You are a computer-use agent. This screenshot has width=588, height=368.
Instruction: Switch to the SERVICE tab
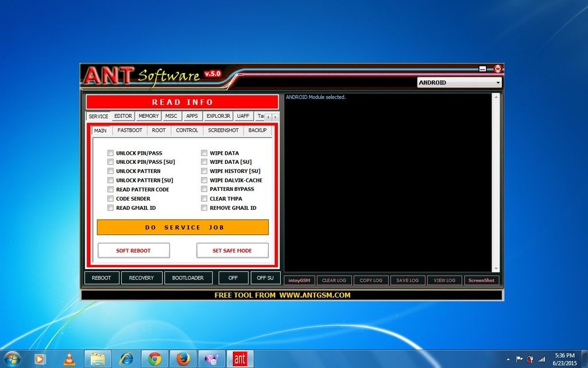(98, 116)
